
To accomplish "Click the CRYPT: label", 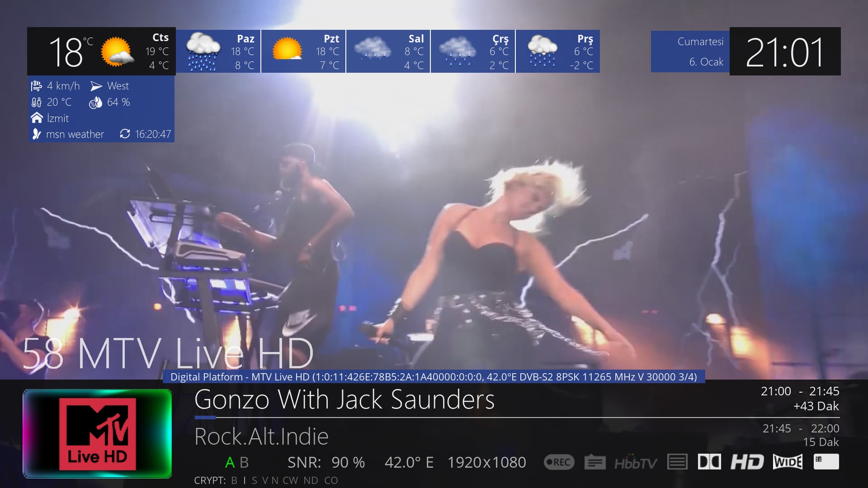I will [x=210, y=480].
